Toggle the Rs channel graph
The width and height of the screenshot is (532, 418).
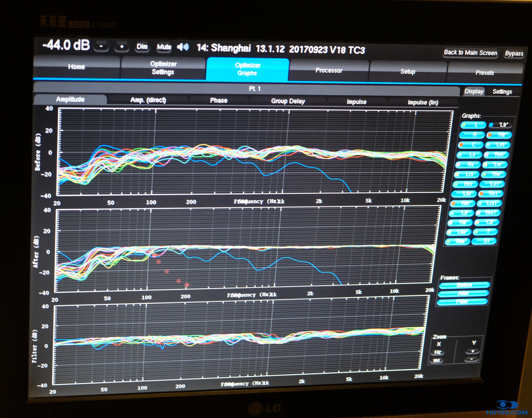(x=470, y=164)
